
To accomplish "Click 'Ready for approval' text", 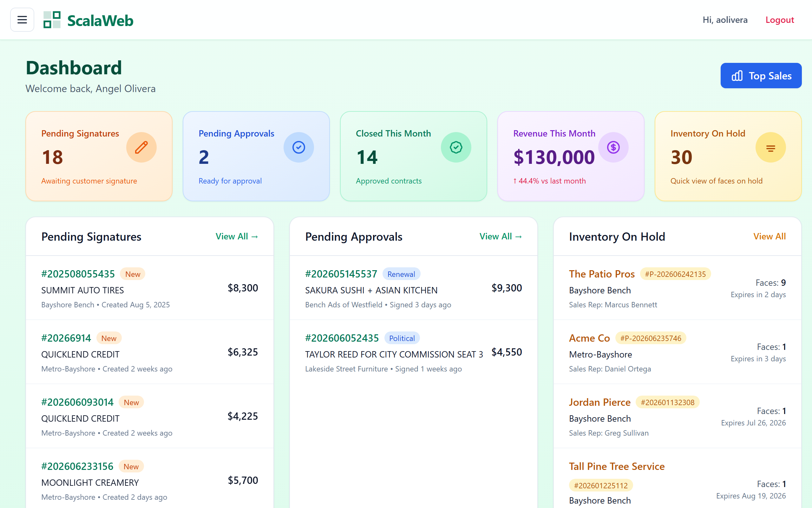I will point(230,181).
